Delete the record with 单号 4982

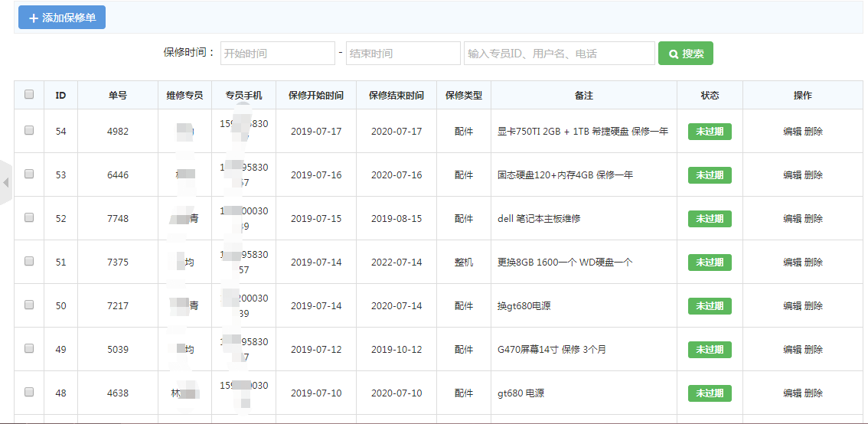[813, 132]
